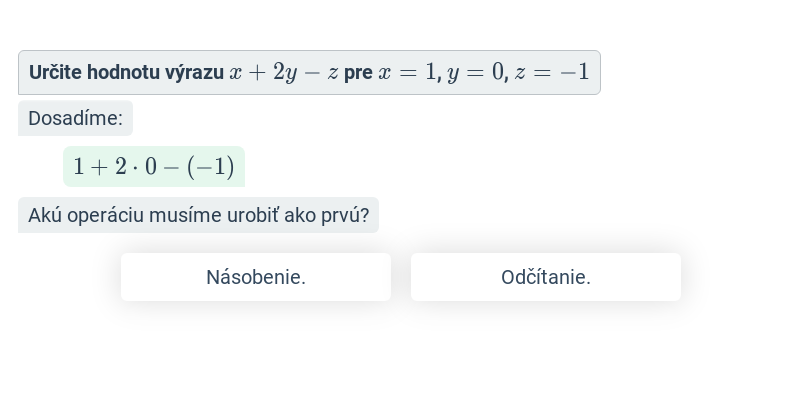The width and height of the screenshot is (800, 400).
Task: Click the question 'Akú operáciu musíme urobiť ako prvú?'
Action: 198,215
